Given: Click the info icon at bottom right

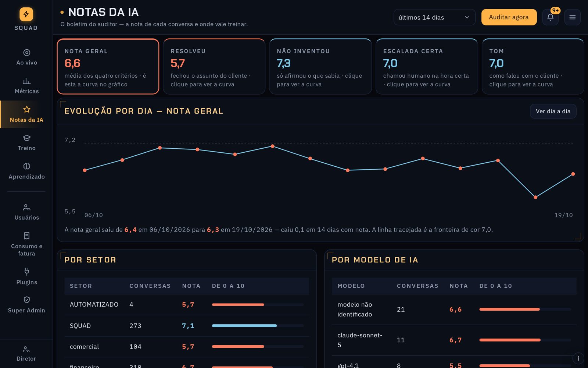Looking at the screenshot, I should (x=578, y=358).
